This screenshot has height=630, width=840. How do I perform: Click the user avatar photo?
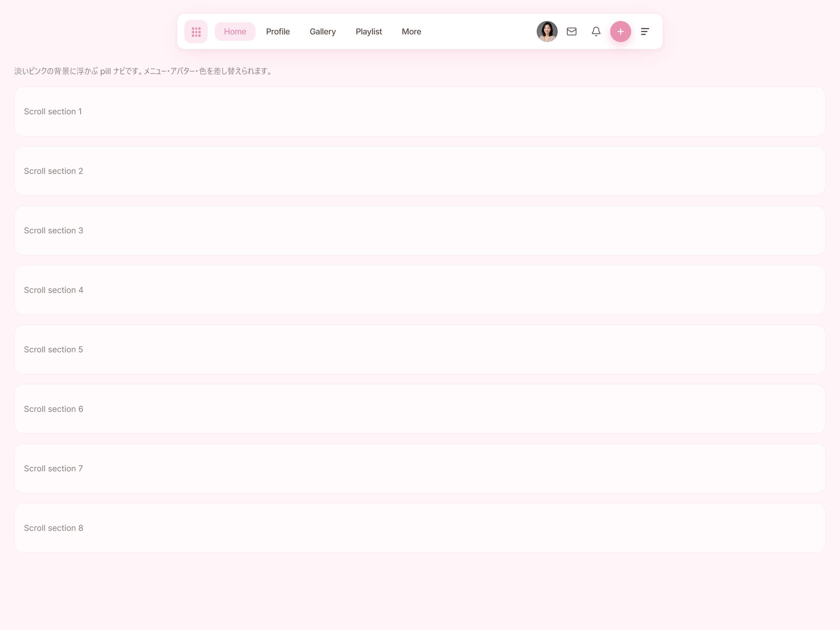(x=547, y=32)
